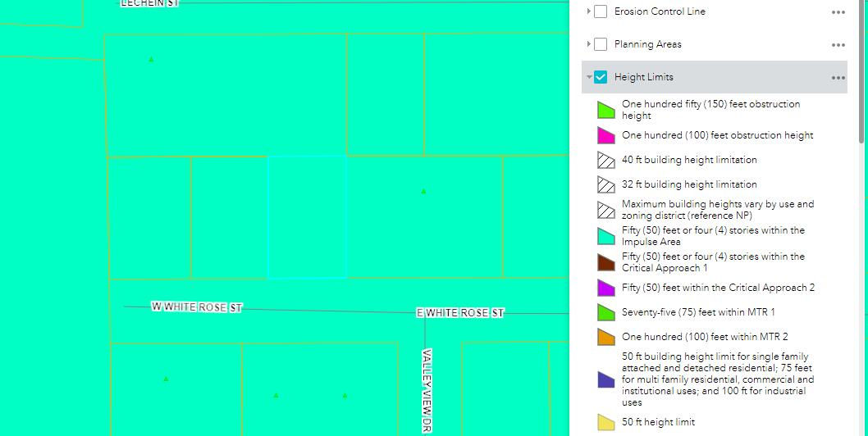868x436 pixels.
Task: Open options menu for Planning Areas layer
Action: [x=838, y=45]
